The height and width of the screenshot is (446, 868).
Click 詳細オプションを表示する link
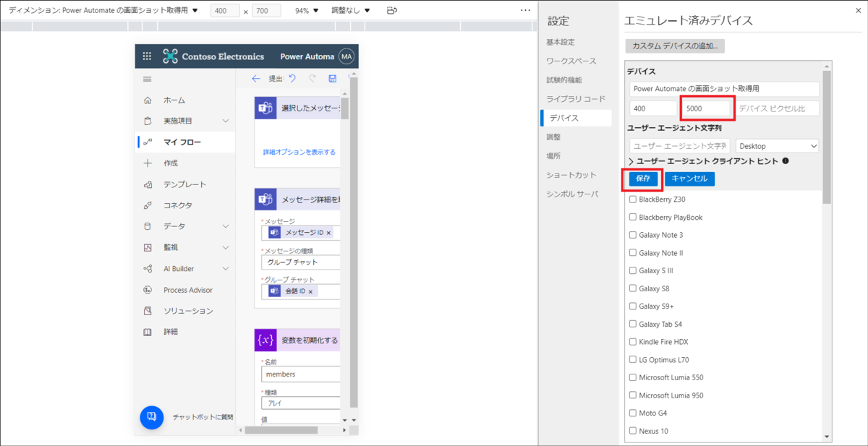tap(299, 153)
